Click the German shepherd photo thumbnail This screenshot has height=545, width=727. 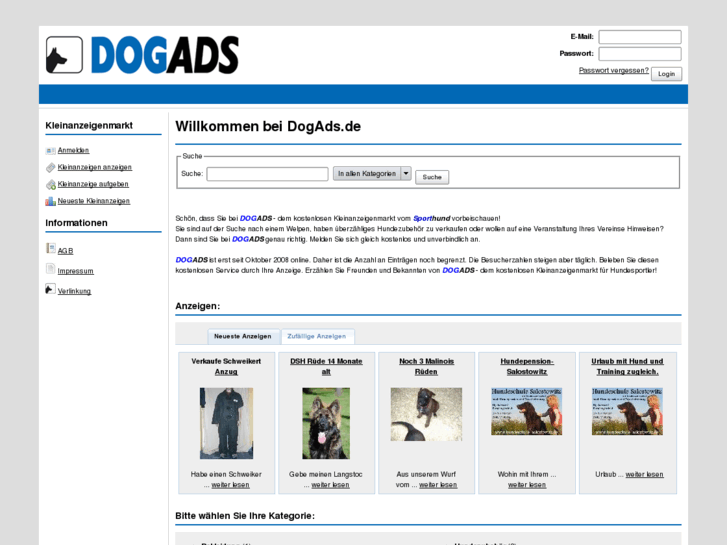coord(326,423)
